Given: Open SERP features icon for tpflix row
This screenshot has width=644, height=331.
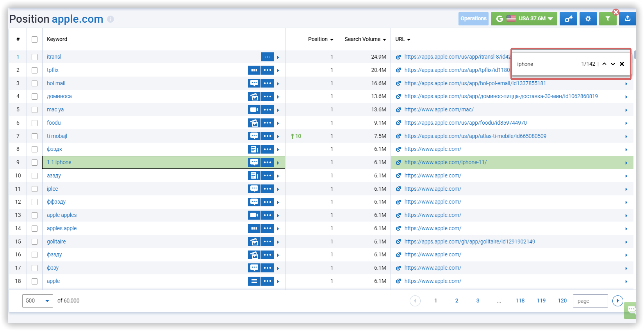Looking at the screenshot, I should (x=254, y=70).
